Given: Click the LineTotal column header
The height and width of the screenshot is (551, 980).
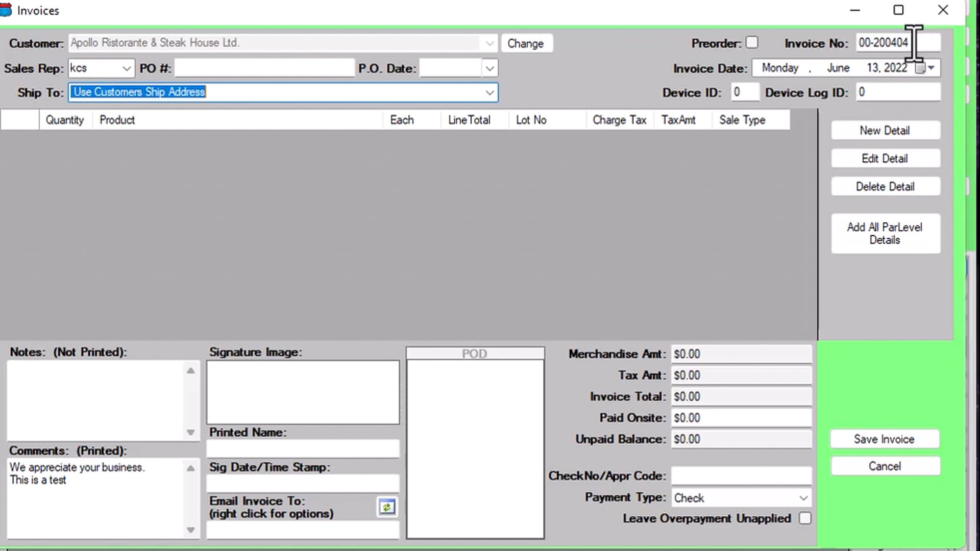Looking at the screenshot, I should coord(474,120).
